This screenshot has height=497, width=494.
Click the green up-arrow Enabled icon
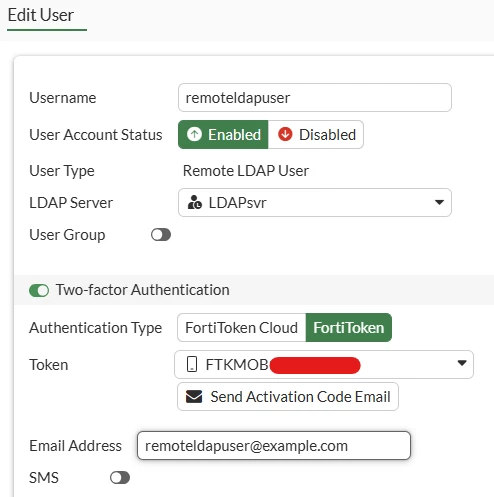[x=194, y=134]
